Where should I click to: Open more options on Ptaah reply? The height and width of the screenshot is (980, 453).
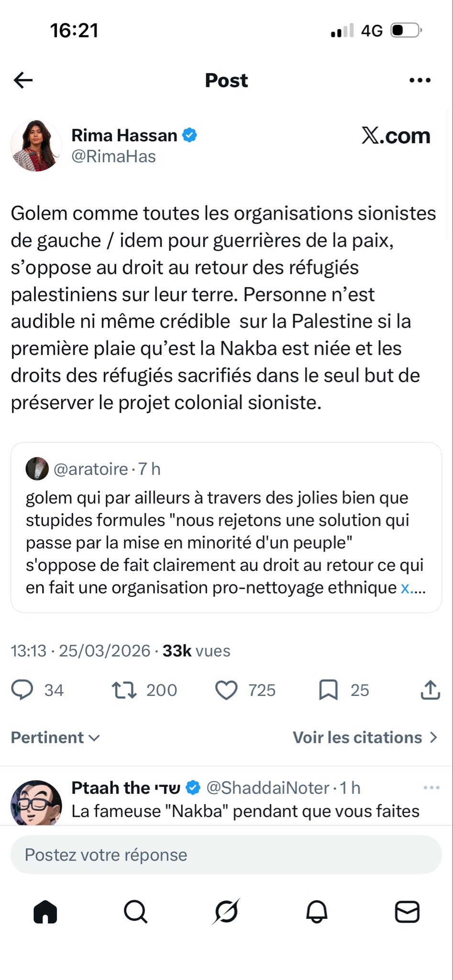[431, 788]
